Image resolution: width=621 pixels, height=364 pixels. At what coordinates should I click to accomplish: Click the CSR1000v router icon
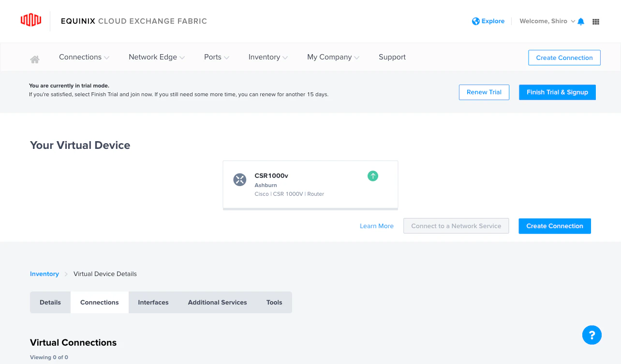pos(240,180)
